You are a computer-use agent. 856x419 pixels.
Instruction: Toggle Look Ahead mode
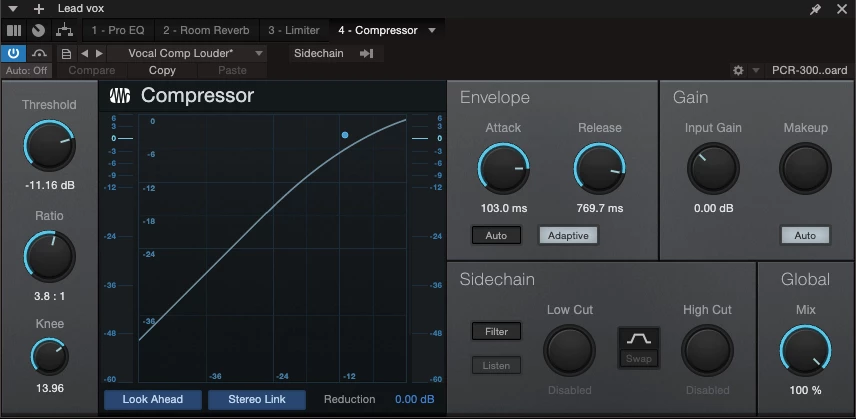(152, 399)
